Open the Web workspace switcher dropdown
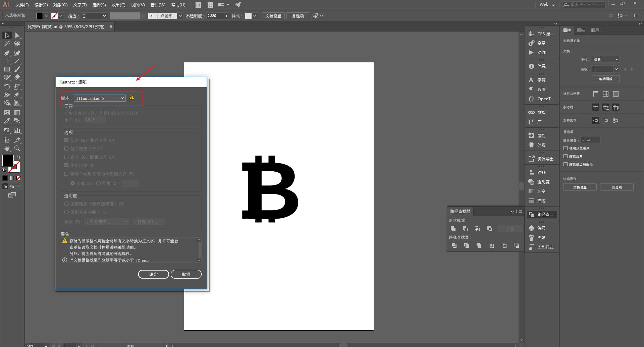Viewport: 644px width, 347px height. (547, 5)
